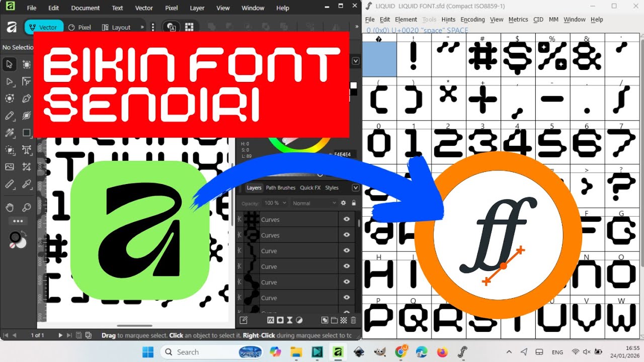This screenshot has width=644, height=362.
Task: Click the Layers panel vertical scrollbar
Action: coord(359,223)
